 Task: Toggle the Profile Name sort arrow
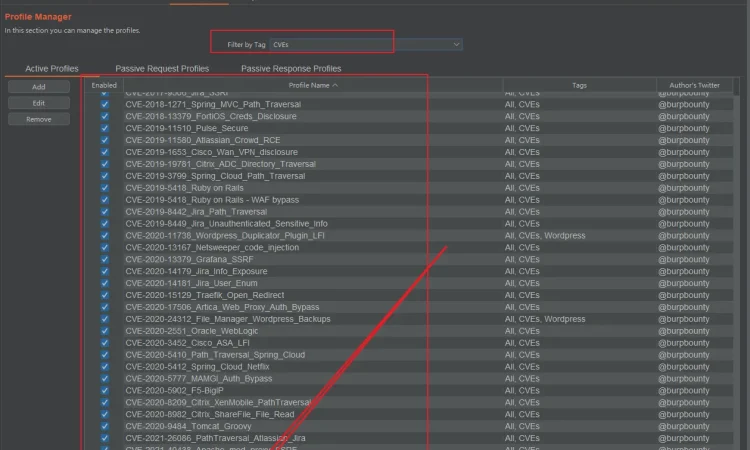[x=335, y=85]
